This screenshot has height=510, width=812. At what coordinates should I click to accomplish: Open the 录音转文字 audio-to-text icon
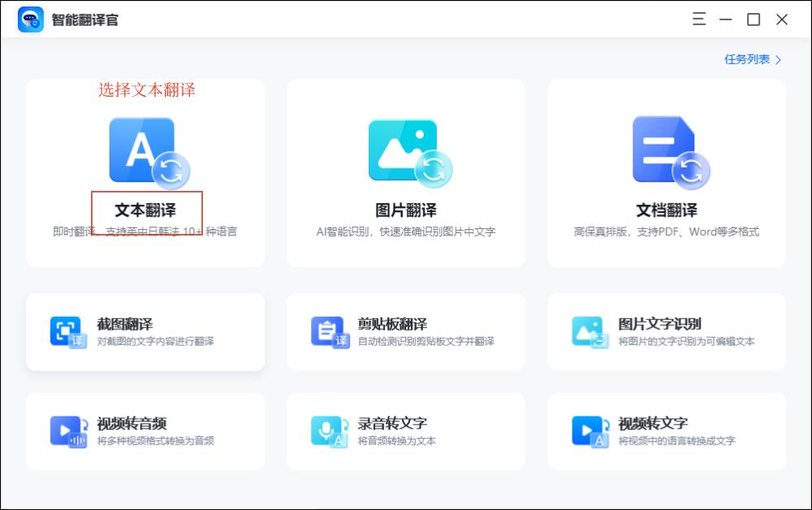[329, 430]
